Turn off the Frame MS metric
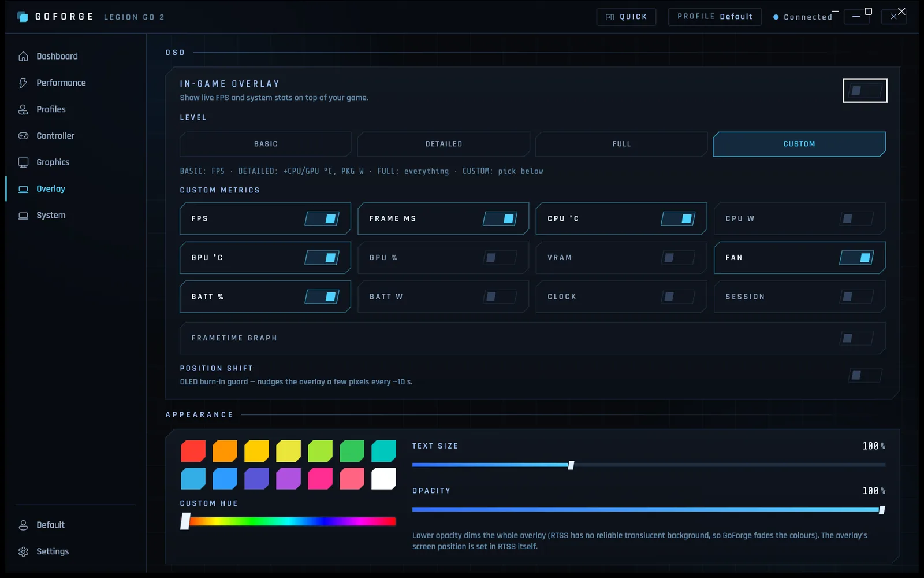924x578 pixels. pyautogui.click(x=500, y=218)
